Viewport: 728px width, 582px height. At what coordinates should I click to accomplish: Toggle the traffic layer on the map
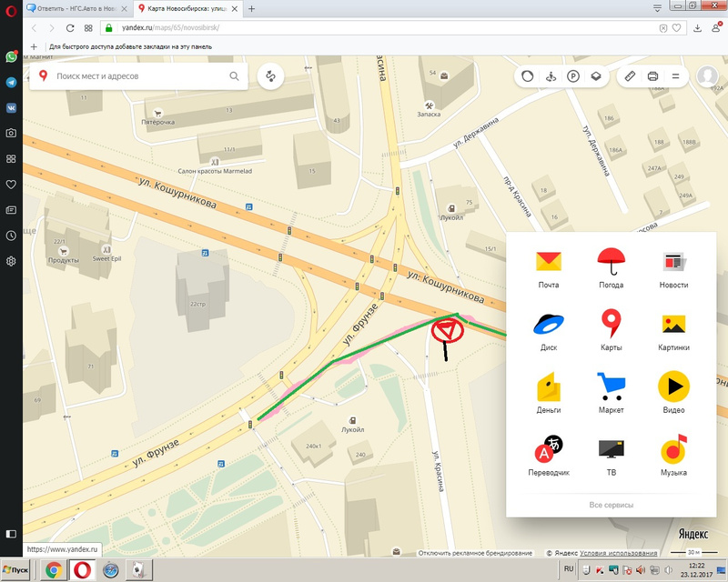click(x=526, y=77)
